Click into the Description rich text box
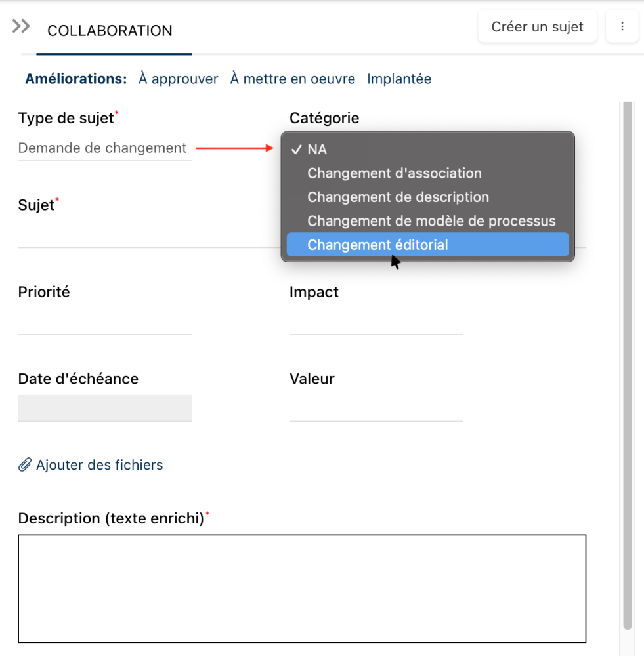644x656 pixels. [x=301, y=588]
